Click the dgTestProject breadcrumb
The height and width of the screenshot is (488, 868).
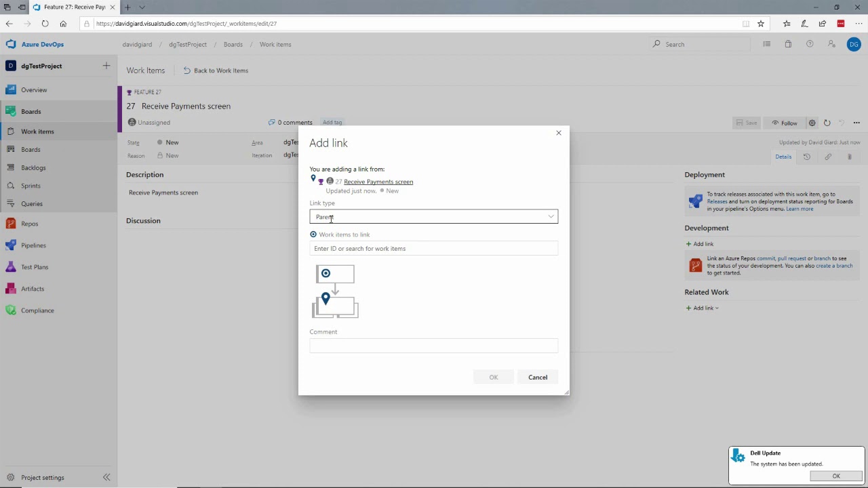[188, 45]
